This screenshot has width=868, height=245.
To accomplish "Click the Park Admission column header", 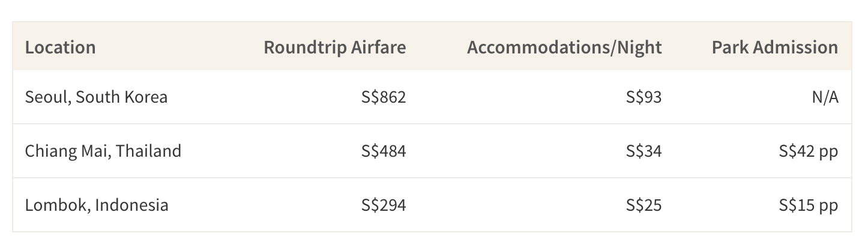I will [x=775, y=47].
